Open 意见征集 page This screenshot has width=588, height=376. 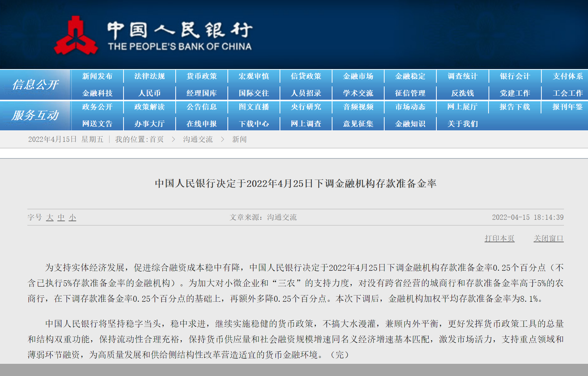pos(358,124)
